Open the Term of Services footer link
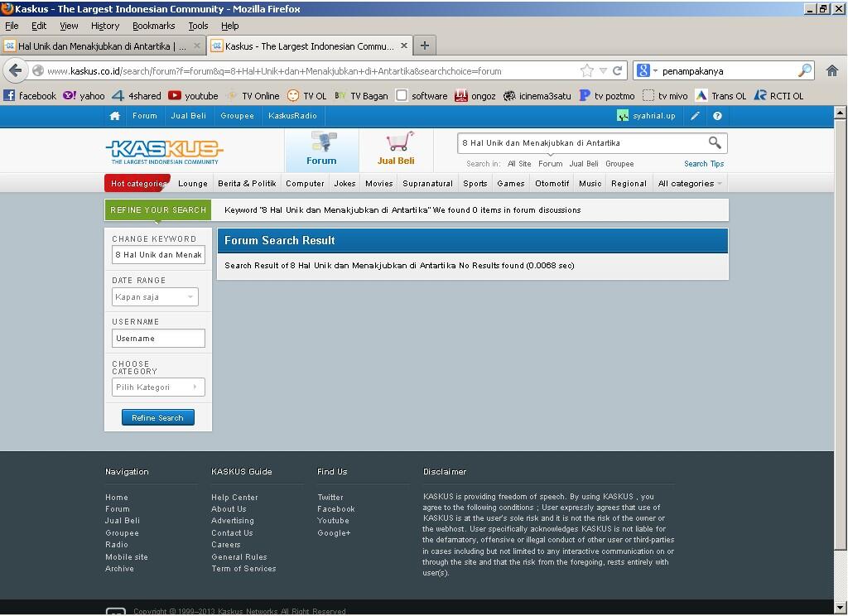 point(244,569)
